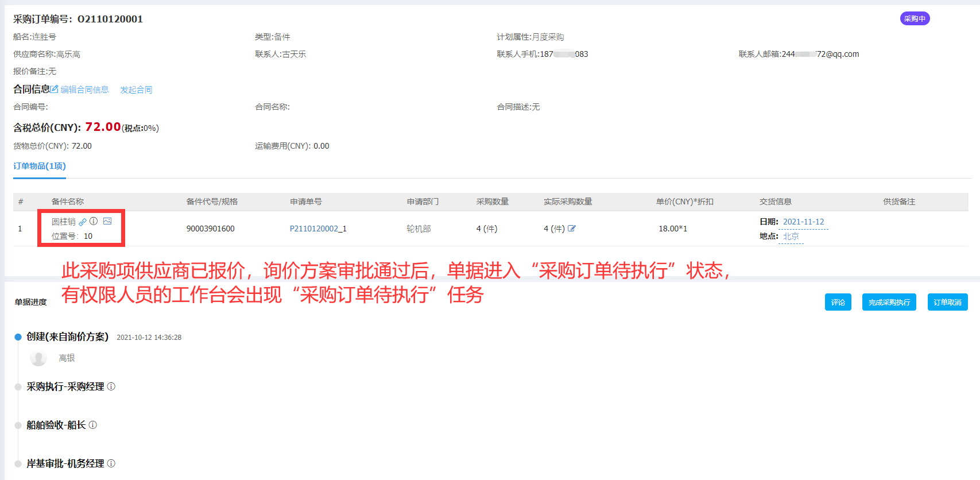Show info for 采购执行-采购经理 step
Image resolution: width=980 pixels, height=480 pixels.
[x=111, y=386]
